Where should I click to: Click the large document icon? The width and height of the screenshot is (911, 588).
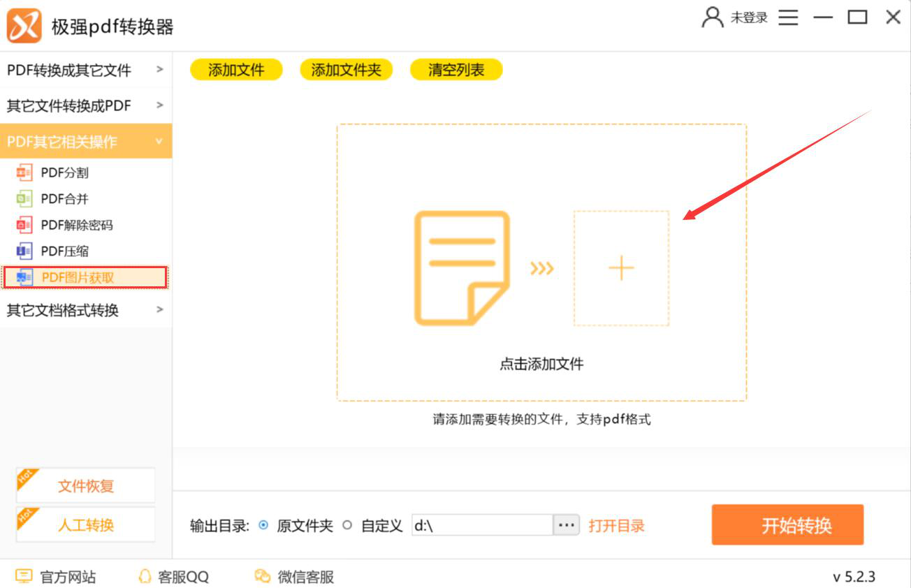point(462,268)
